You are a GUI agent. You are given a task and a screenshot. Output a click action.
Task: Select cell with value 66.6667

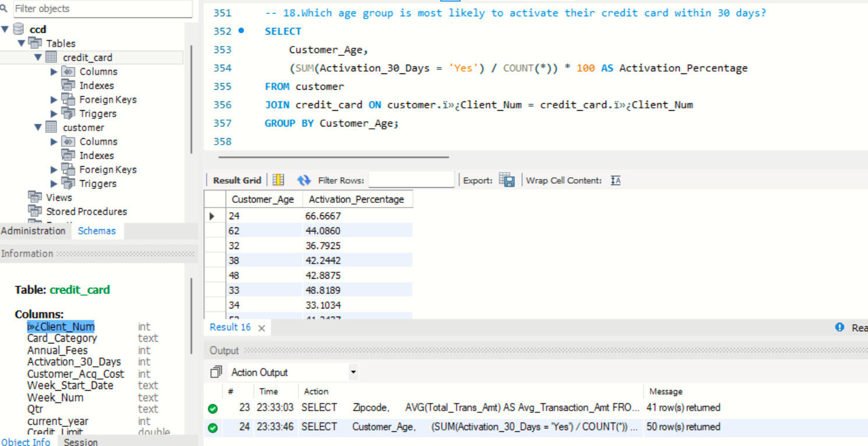pyautogui.click(x=357, y=216)
